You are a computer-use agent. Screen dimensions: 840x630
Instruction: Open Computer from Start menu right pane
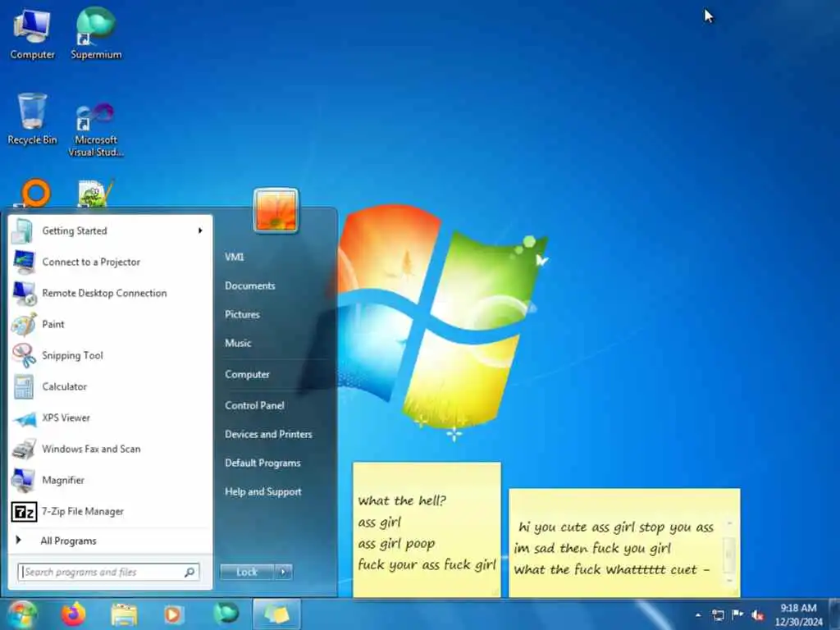click(x=247, y=374)
